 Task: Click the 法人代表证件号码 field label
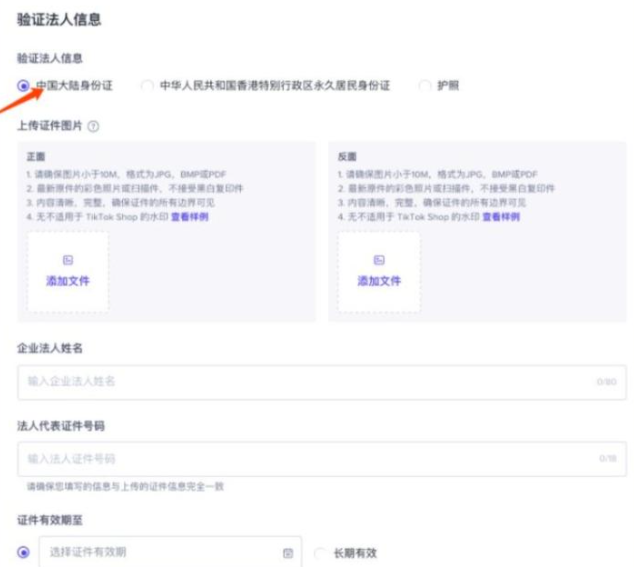61,426
